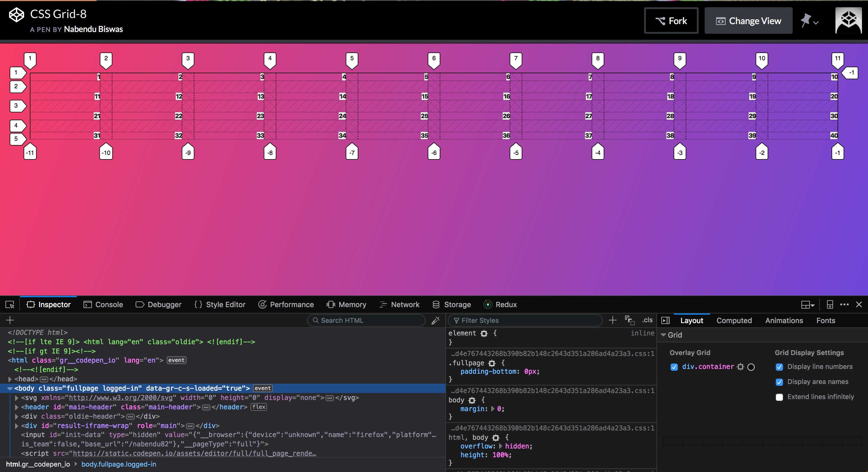Open the Performance tab
Screen dimensions: 868x472
pyautogui.click(x=286, y=304)
